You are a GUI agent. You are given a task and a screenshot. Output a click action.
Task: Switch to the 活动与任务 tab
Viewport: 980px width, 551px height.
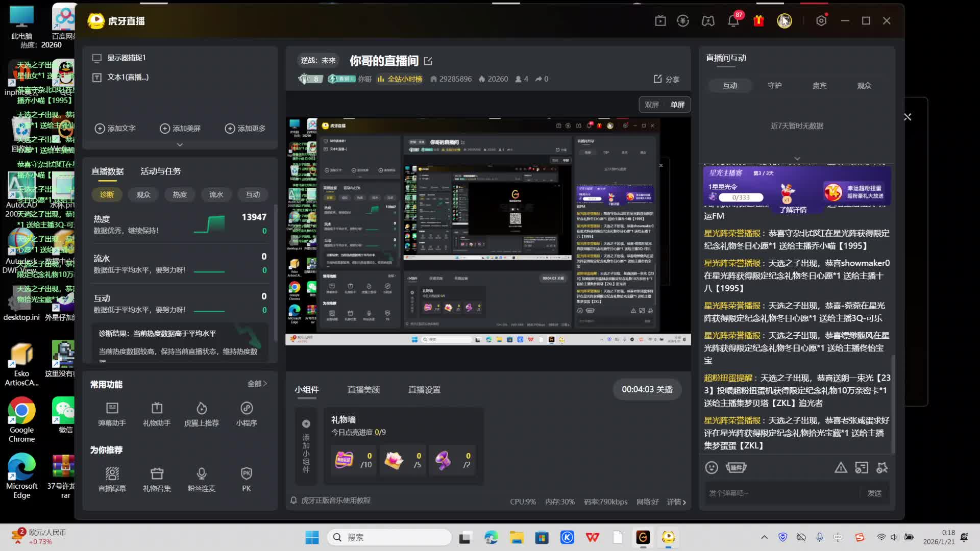point(160,171)
